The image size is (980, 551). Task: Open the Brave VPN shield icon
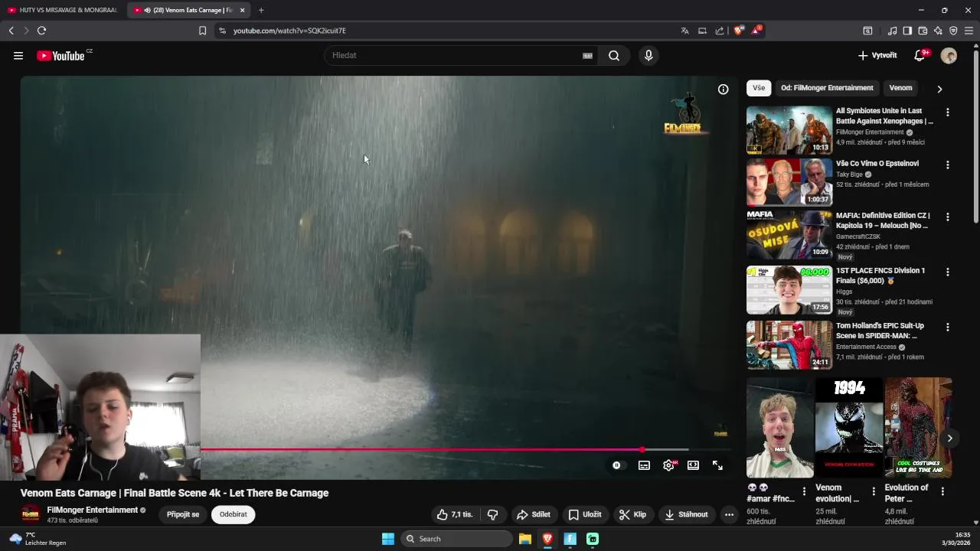pyautogui.click(x=953, y=31)
